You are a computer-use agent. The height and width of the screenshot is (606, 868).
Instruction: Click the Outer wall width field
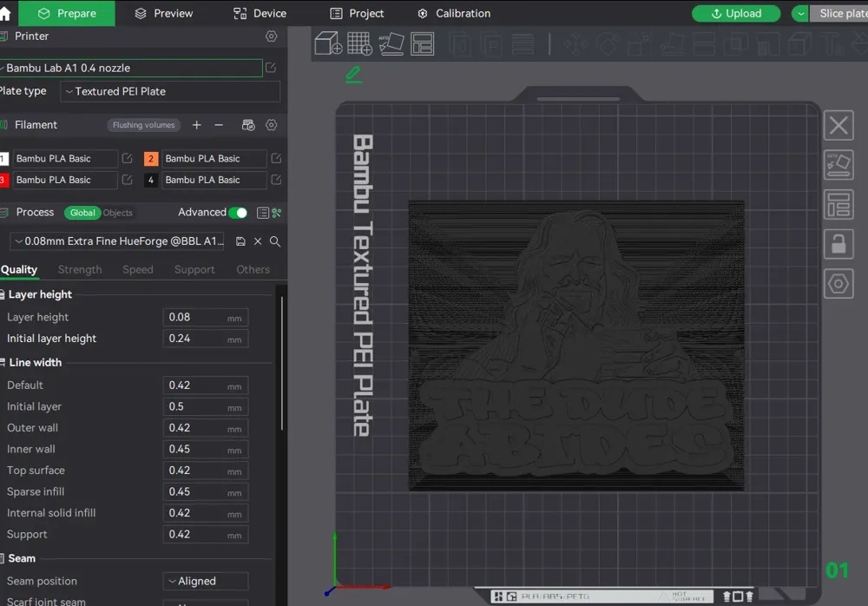click(206, 428)
